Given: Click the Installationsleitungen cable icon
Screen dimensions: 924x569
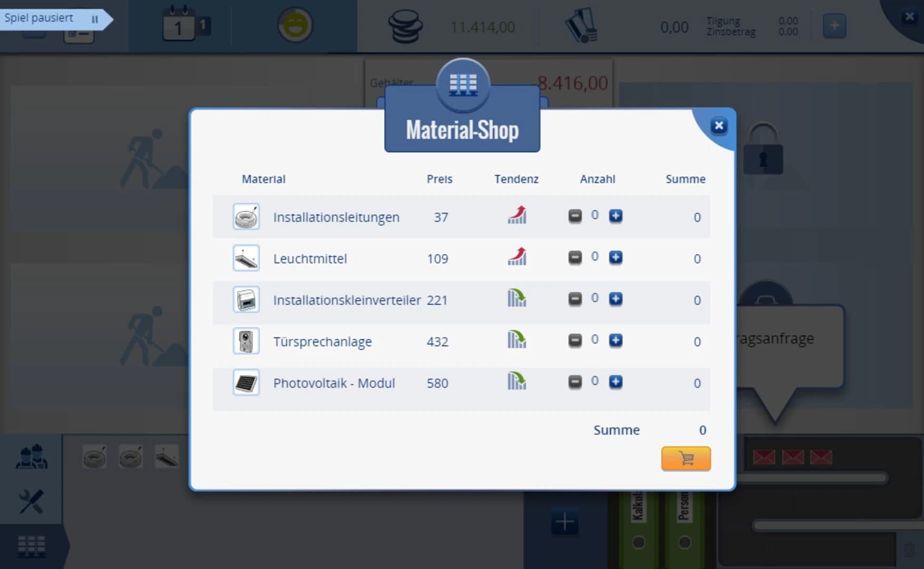Looking at the screenshot, I should point(246,217).
